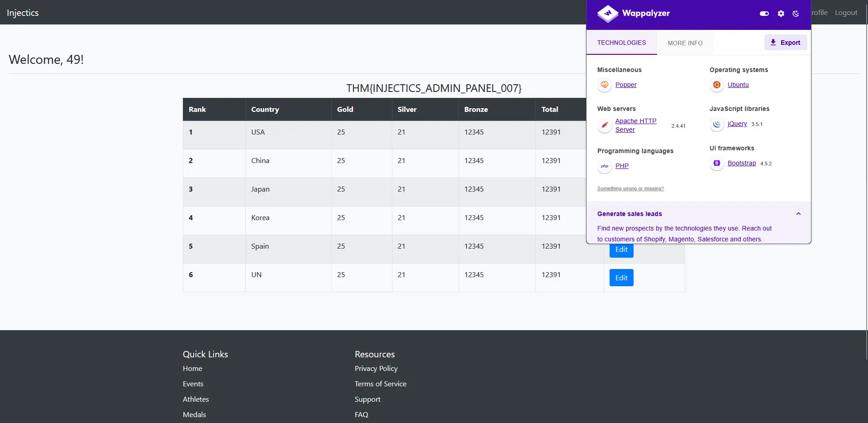Open Wappalyzer settings via gear icon
Image resolution: width=868 pixels, height=423 pixels.
click(x=780, y=14)
